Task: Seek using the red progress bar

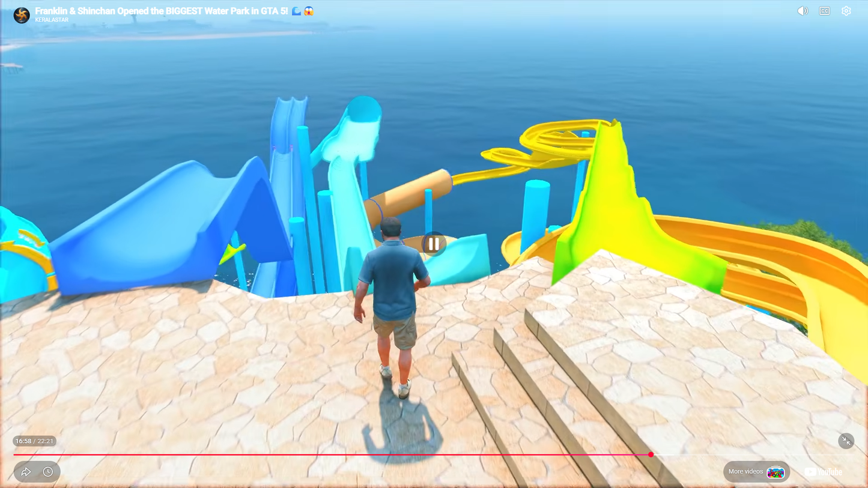Action: click(434, 455)
